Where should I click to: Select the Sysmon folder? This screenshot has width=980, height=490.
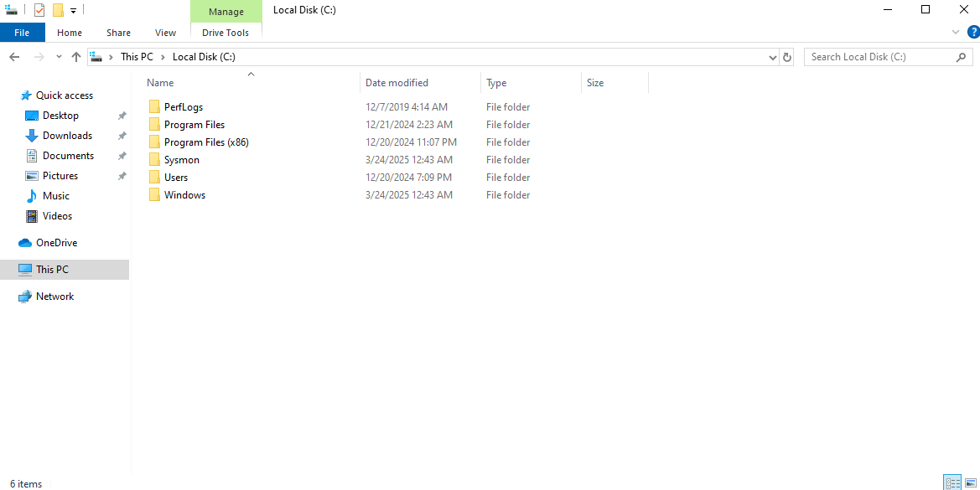(x=181, y=160)
